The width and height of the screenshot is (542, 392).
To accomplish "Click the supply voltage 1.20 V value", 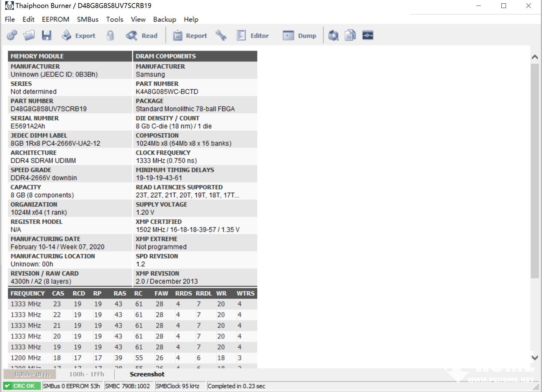I will pyautogui.click(x=145, y=212).
